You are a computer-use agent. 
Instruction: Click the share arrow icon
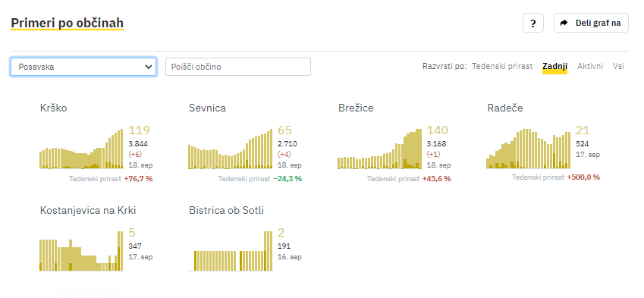[x=564, y=23]
